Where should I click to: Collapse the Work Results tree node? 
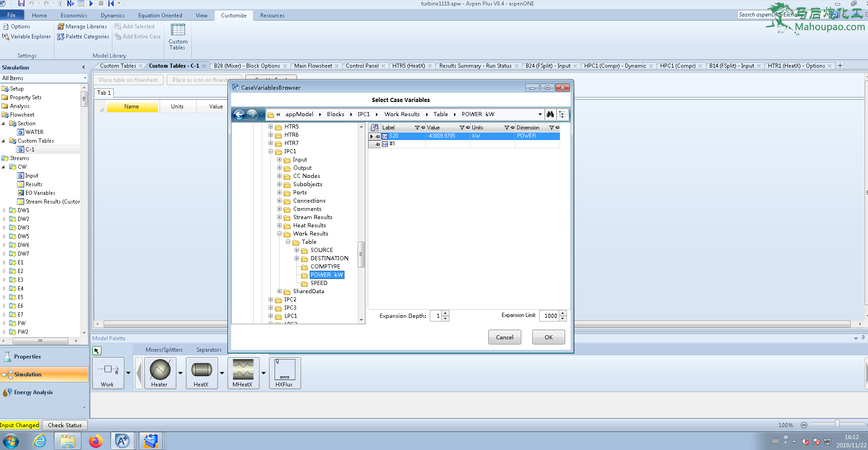pyautogui.click(x=279, y=234)
